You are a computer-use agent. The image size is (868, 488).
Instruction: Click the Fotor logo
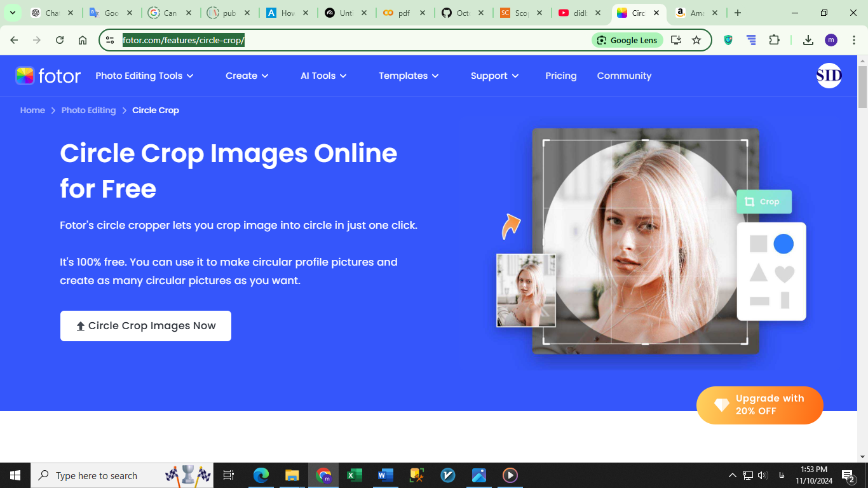48,76
